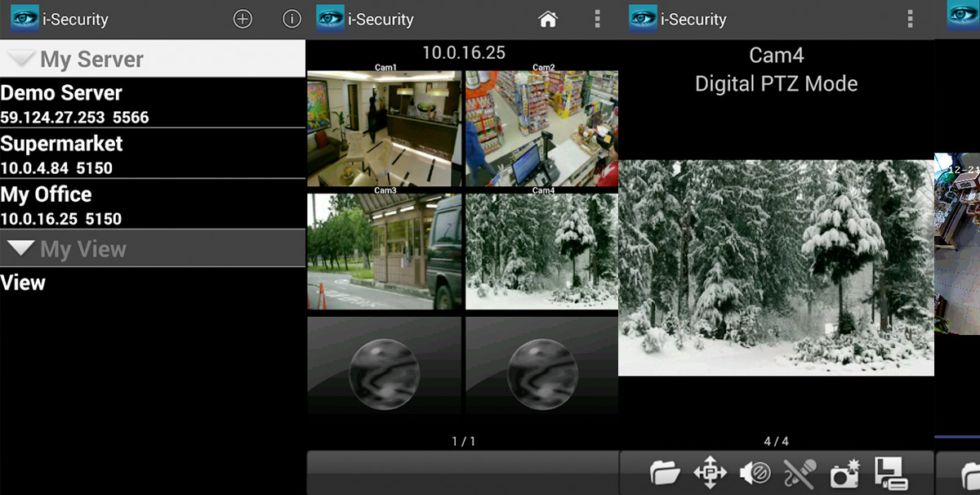Toggle the muted speaker audio icon
The width and height of the screenshot is (980, 495).
click(755, 473)
